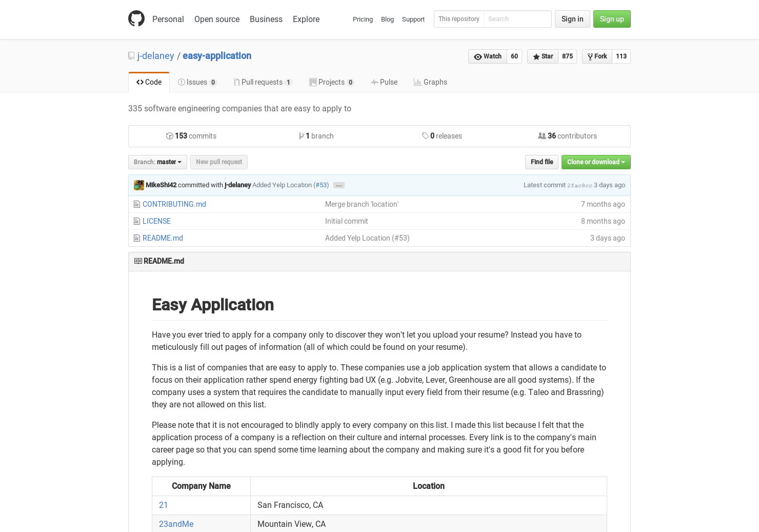Follow the 23andMe company link
This screenshot has width=759, height=532.
pos(176,524)
